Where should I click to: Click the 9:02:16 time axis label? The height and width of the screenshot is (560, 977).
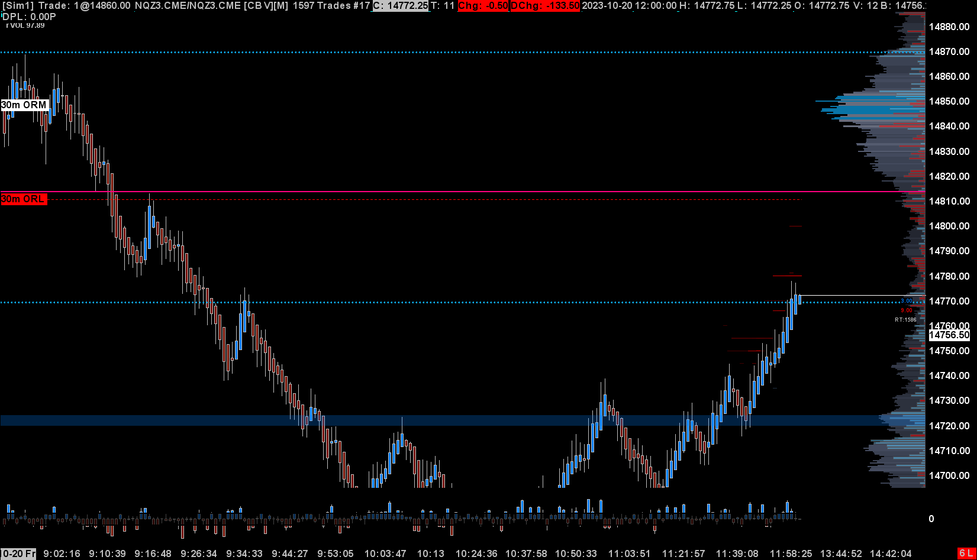[x=62, y=553]
